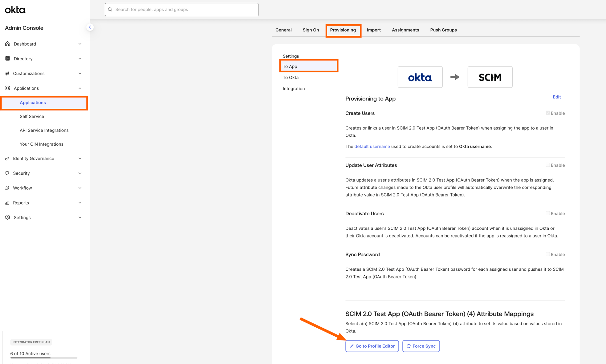Toggle Update User Attributes Enable checkbox
This screenshot has height=364, width=606.
[x=547, y=165]
